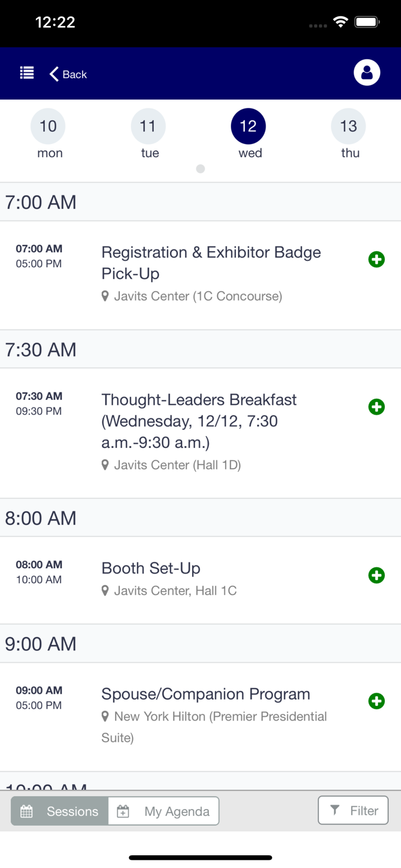Switch to My Agenda view

coord(164,811)
